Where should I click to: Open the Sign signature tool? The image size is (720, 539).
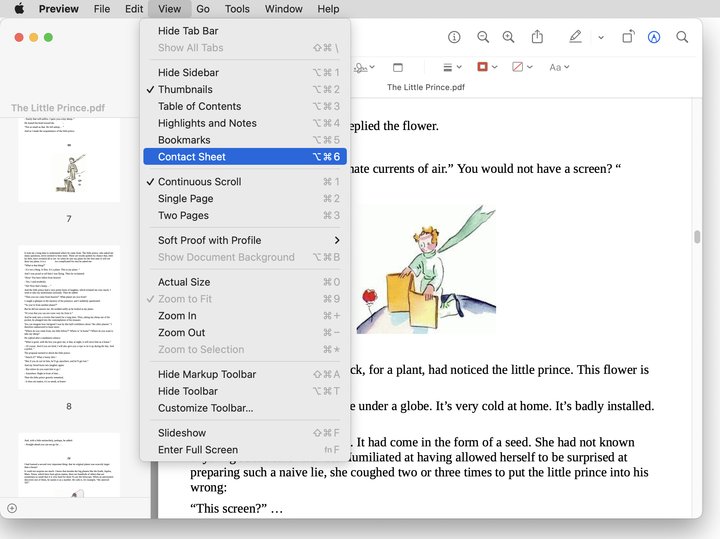[x=364, y=67]
